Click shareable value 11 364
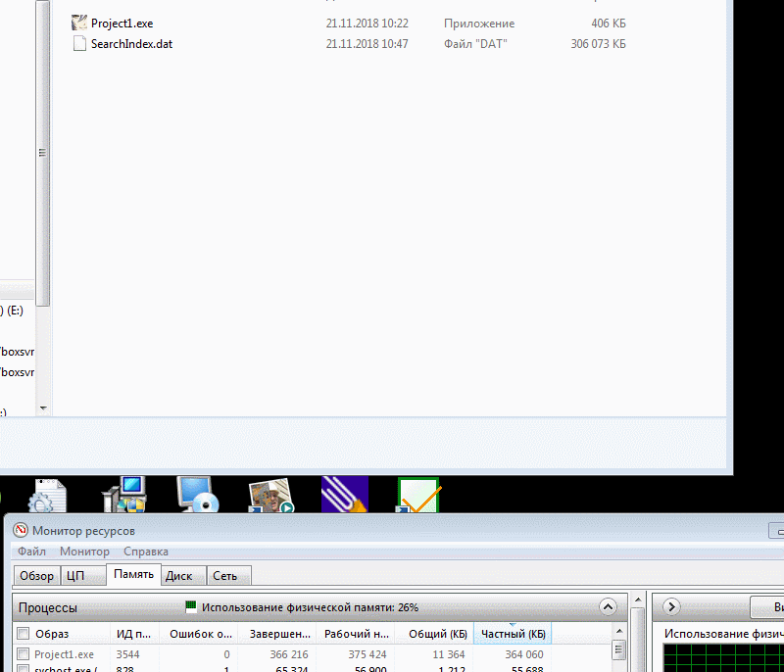The image size is (784, 672). (x=449, y=654)
